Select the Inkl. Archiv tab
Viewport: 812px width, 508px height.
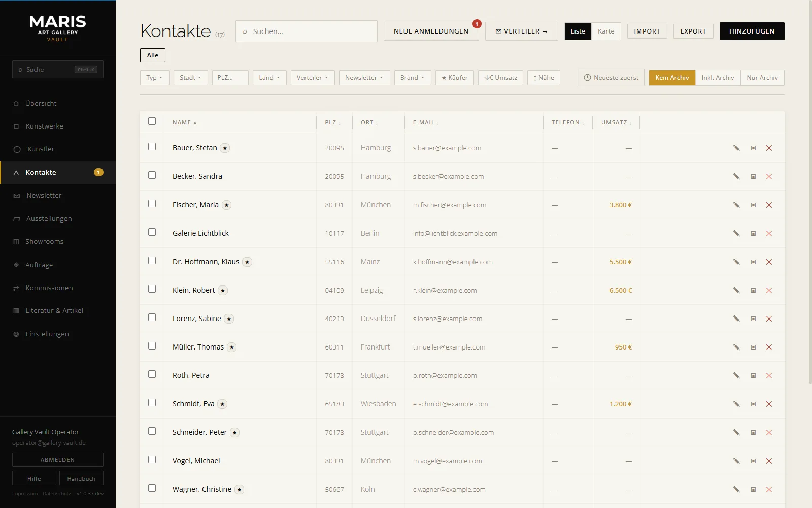718,78
